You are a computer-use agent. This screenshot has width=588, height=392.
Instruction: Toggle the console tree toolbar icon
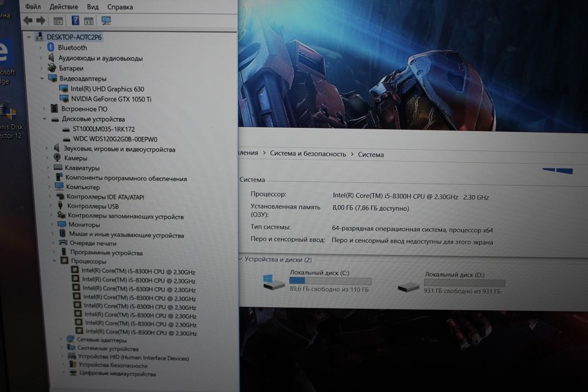(x=58, y=21)
